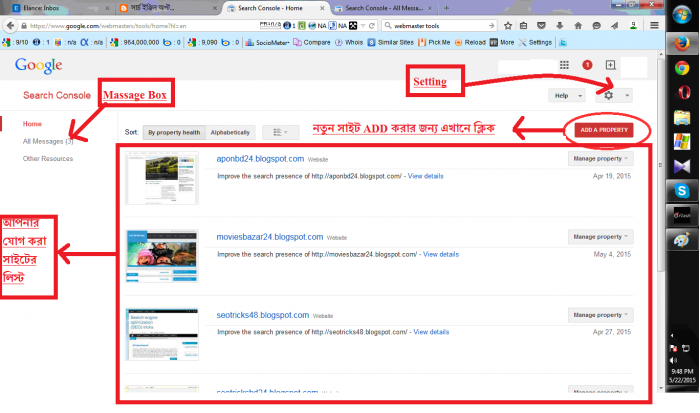The width and height of the screenshot is (700, 413).
Task: Open Windows Explorer folder in taskbar
Action: point(682,118)
